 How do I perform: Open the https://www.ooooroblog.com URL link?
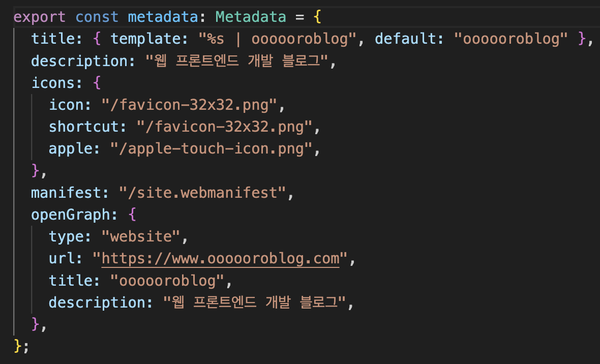click(x=220, y=259)
